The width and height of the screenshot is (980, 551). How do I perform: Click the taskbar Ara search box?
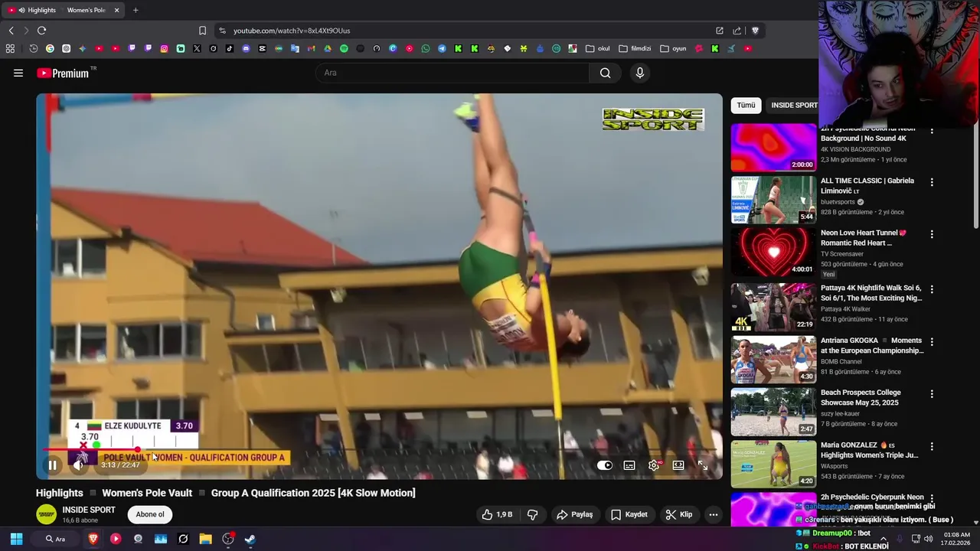[55, 539]
